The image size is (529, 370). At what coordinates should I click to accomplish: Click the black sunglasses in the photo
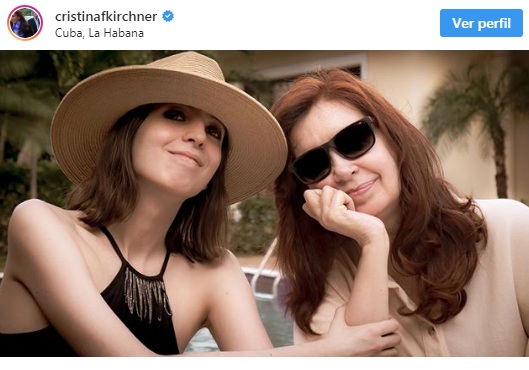(334, 148)
